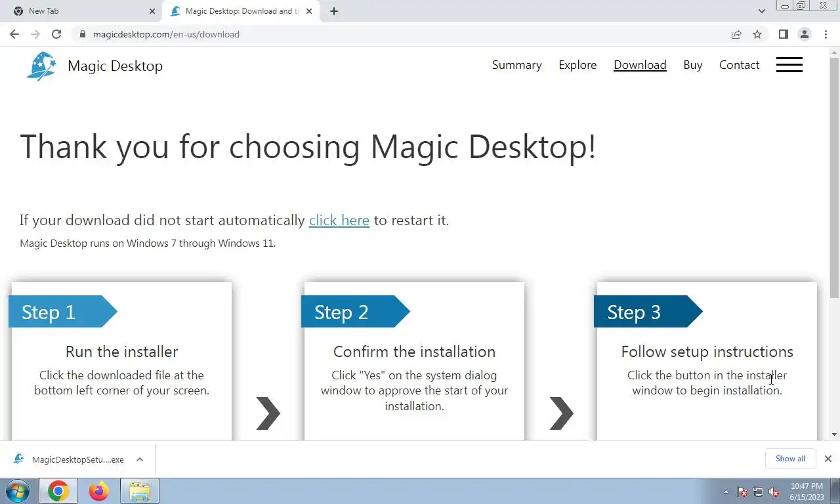The width and height of the screenshot is (840, 504).
Task: Open the Chrome profile avatar
Action: 804,34
